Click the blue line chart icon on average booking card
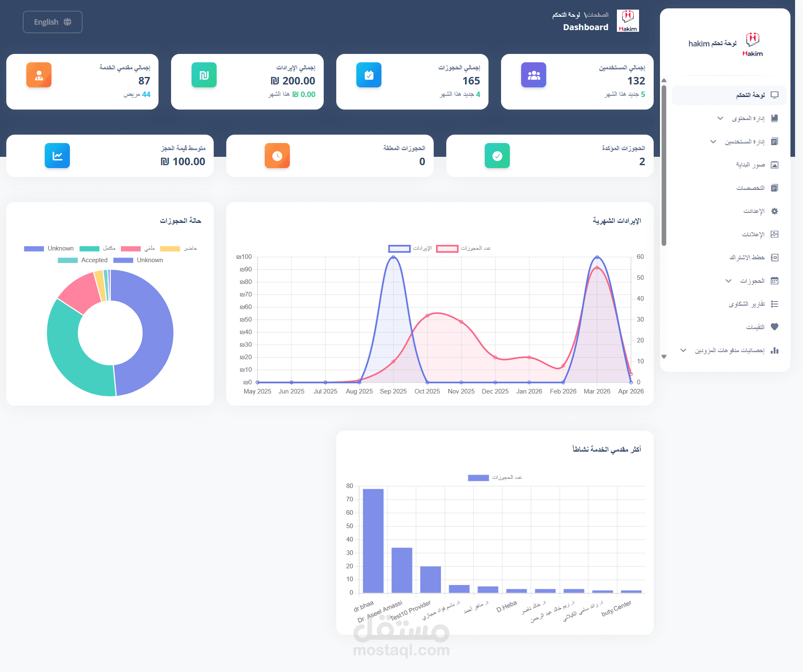The width and height of the screenshot is (803, 672). 57,156
